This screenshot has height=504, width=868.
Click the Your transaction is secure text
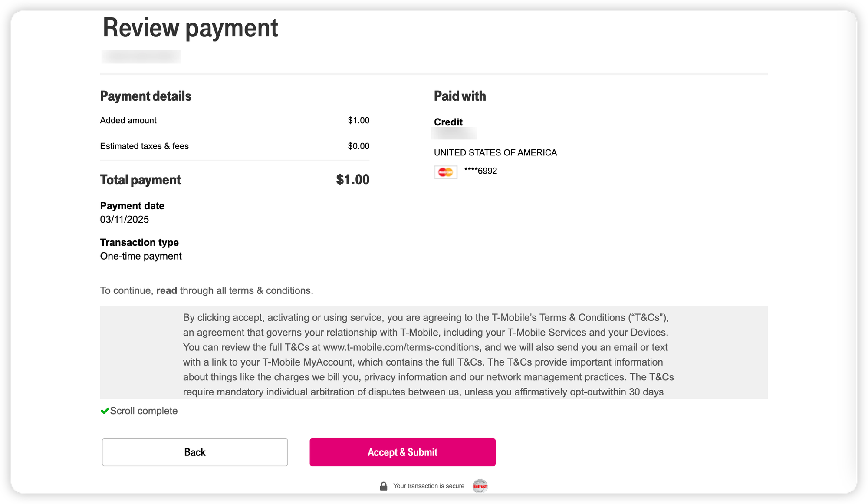[x=428, y=486]
